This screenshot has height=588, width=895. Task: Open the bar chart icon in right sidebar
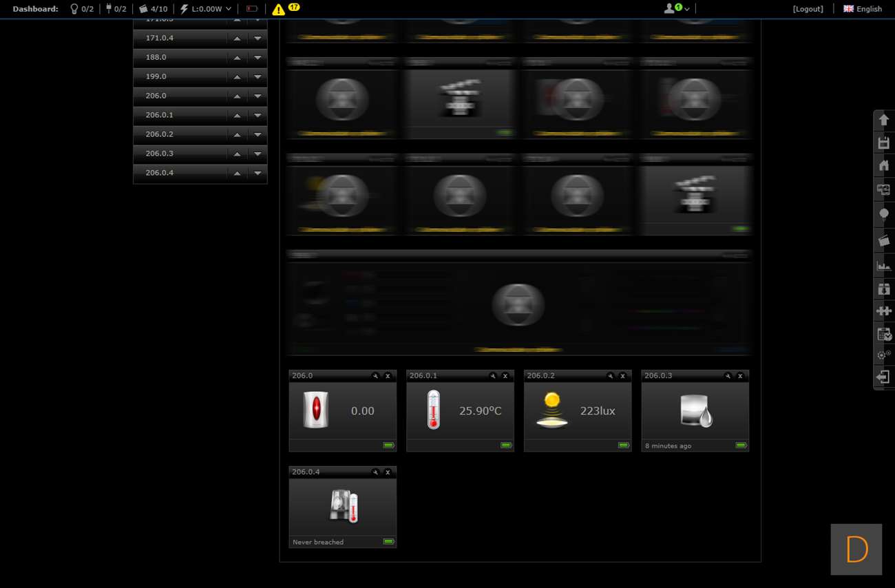(x=884, y=265)
